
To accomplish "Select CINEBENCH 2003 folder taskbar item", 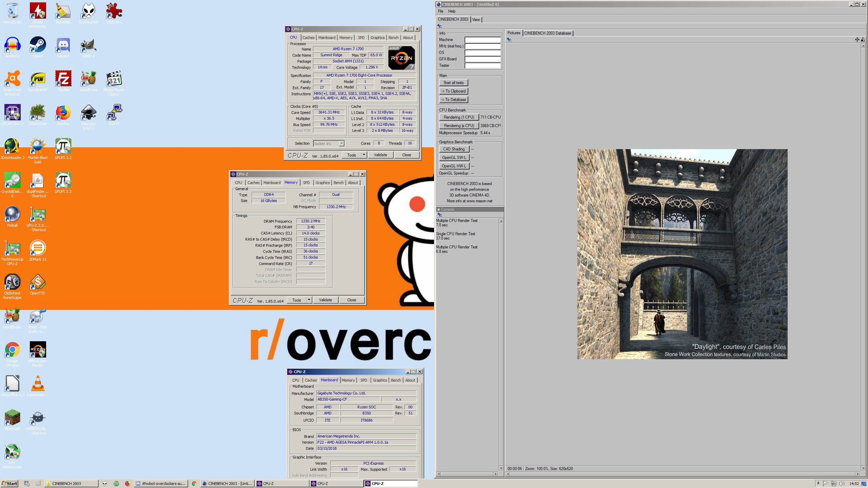I will point(72,484).
